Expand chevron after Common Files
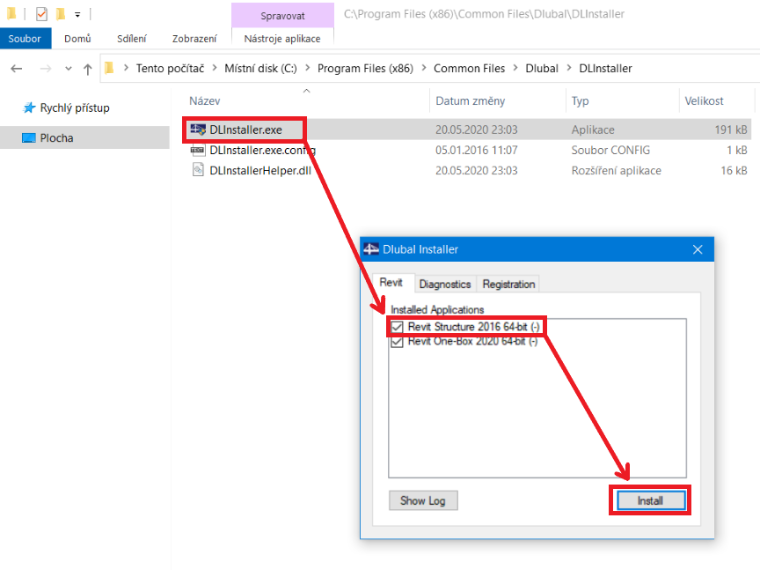Screen dimensions: 760x570 (515, 68)
